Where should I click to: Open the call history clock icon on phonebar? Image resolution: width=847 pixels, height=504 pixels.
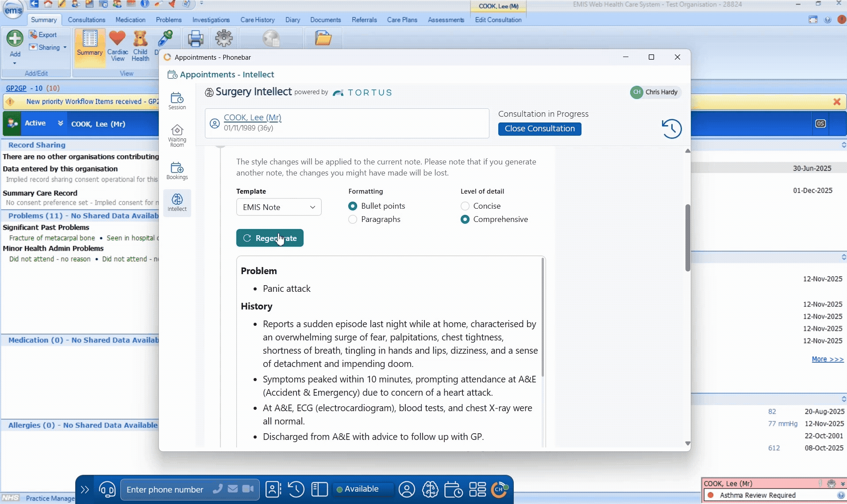coord(296,489)
